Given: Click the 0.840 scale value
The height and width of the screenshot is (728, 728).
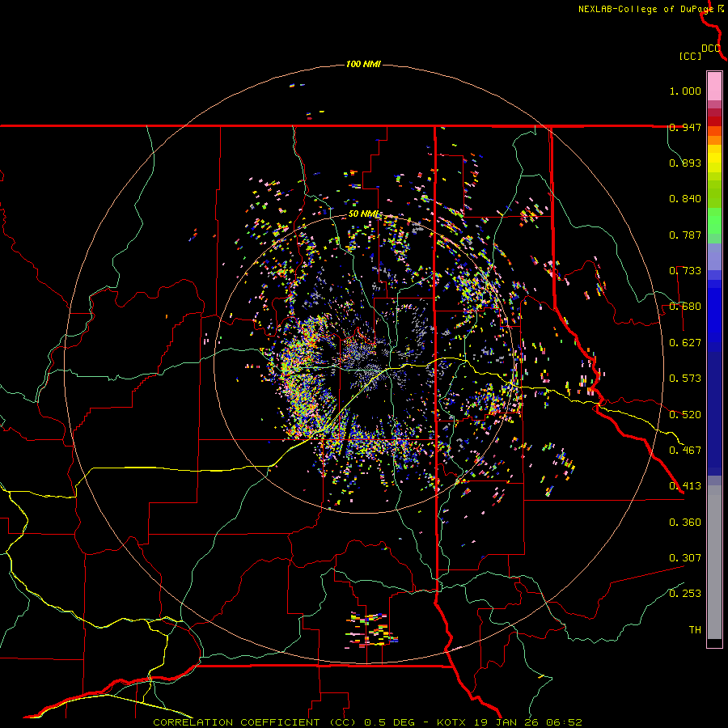Looking at the screenshot, I should 685,199.
